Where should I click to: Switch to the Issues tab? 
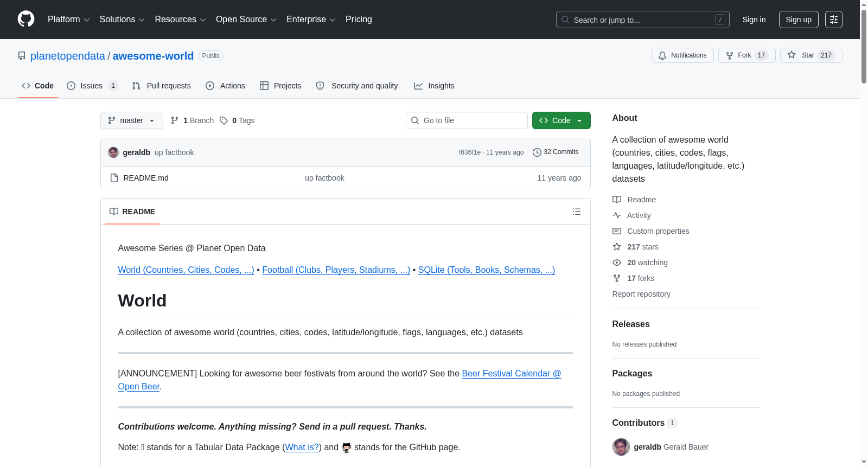click(92, 86)
